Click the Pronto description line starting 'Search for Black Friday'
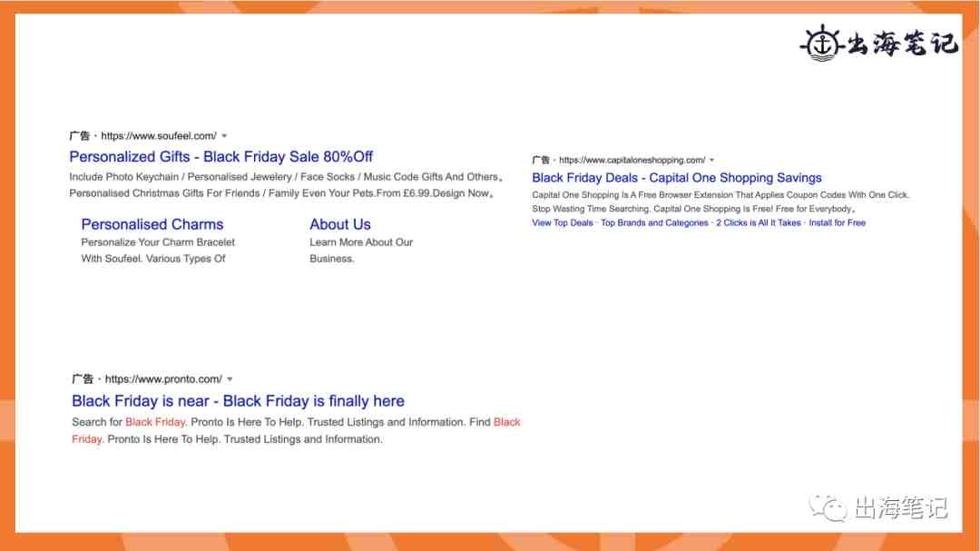The width and height of the screenshot is (980, 551). [x=296, y=422]
